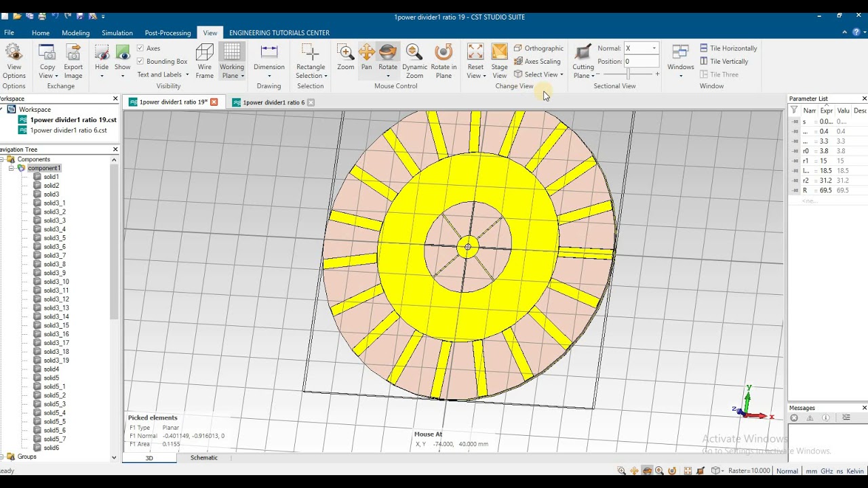Select the Zoom mouse control tool
This screenshot has height=488, width=868.
pos(346,58)
